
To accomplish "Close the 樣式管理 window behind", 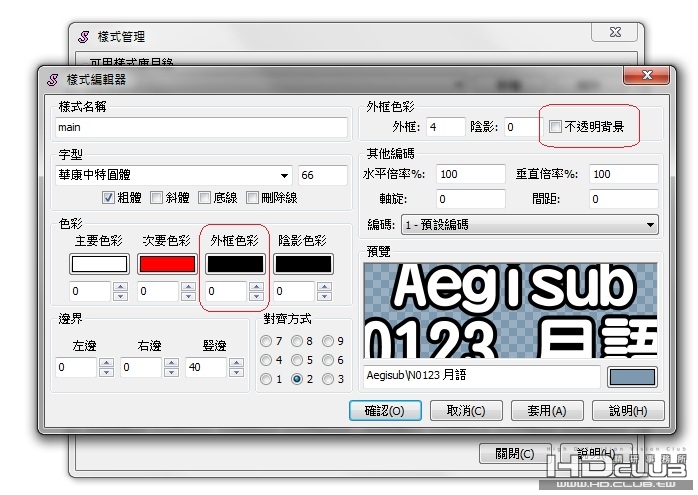I will (x=615, y=32).
